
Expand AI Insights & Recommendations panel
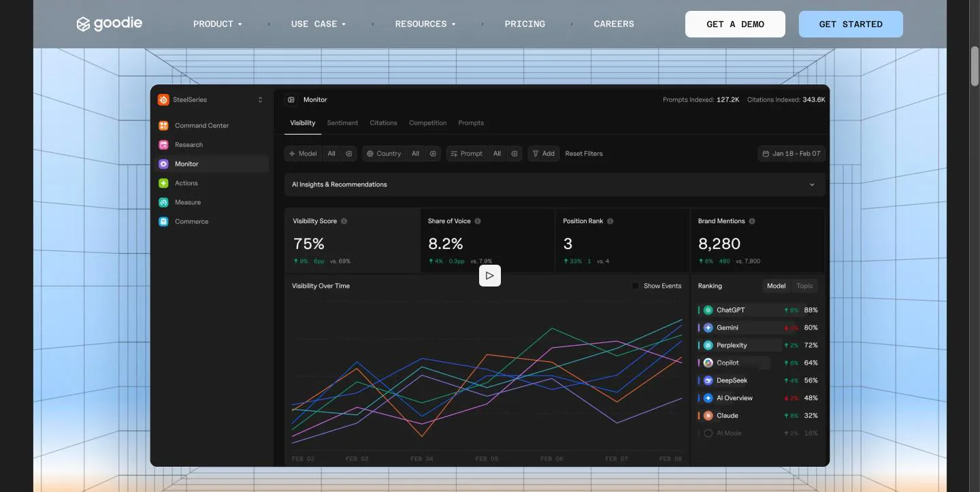[555, 184]
